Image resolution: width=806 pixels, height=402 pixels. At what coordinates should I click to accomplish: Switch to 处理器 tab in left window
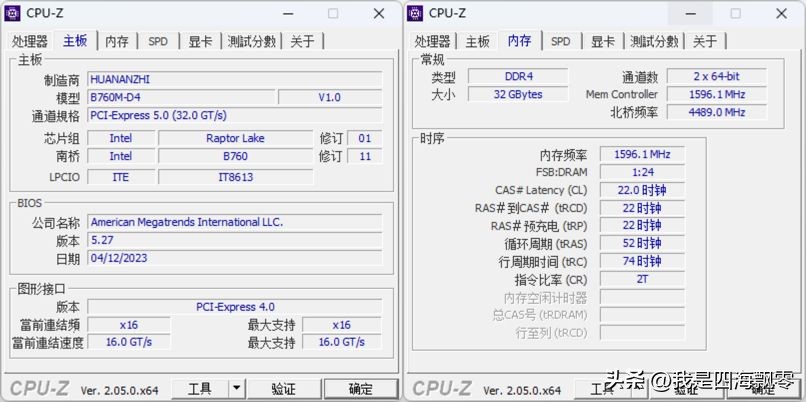(30, 41)
